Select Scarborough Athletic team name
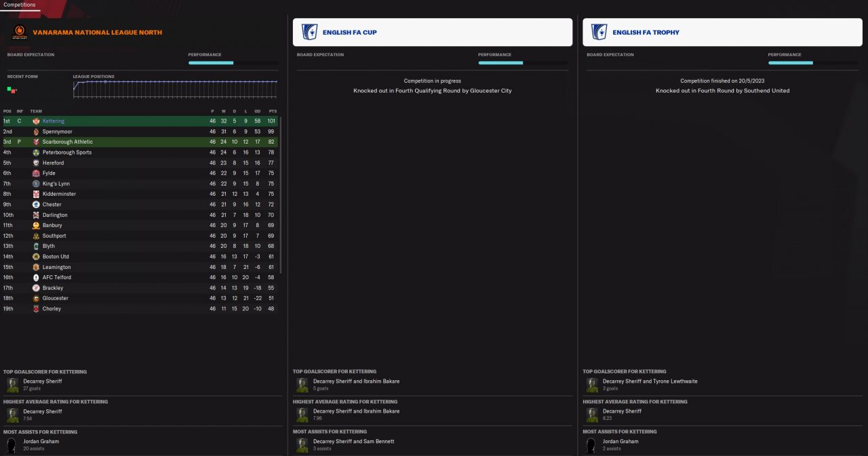 [x=68, y=142]
